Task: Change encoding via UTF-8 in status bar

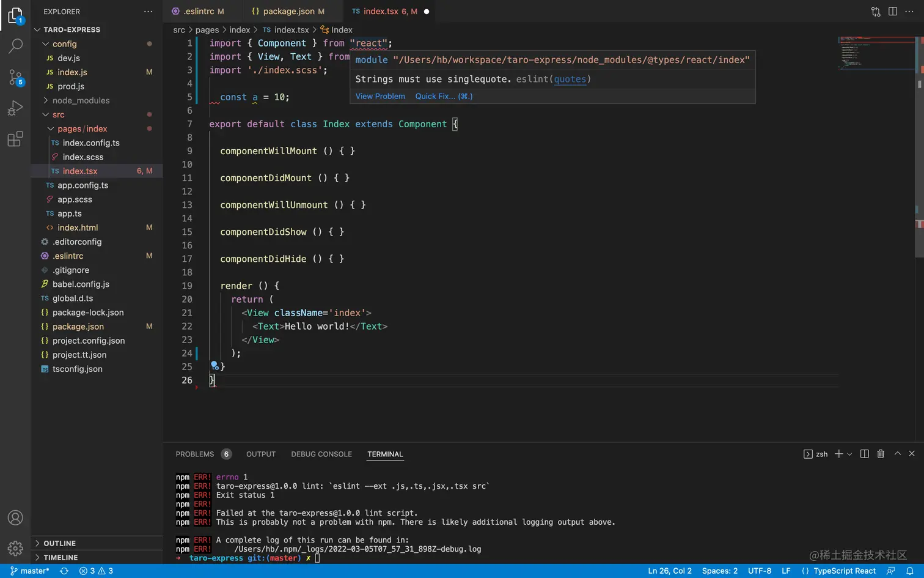Action: coord(760,571)
